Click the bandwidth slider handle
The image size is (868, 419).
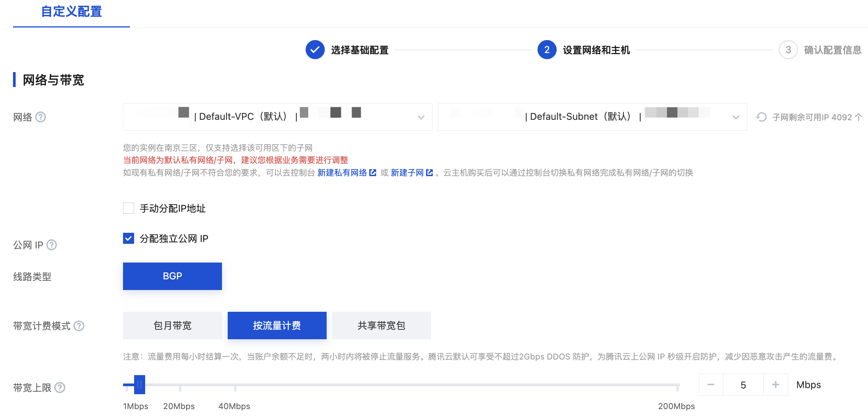tap(139, 385)
